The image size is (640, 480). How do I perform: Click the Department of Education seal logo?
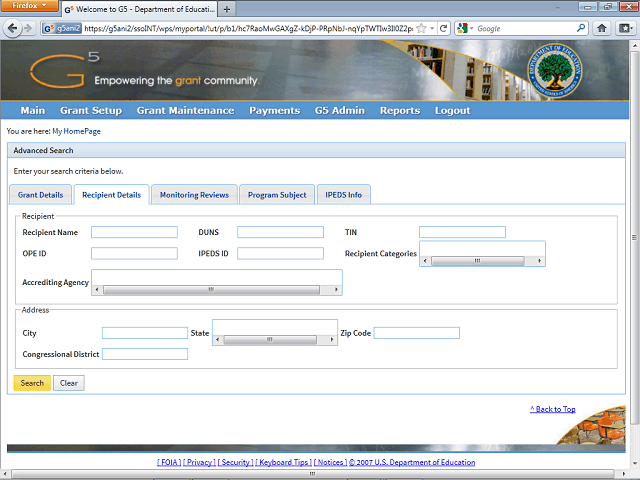554,71
